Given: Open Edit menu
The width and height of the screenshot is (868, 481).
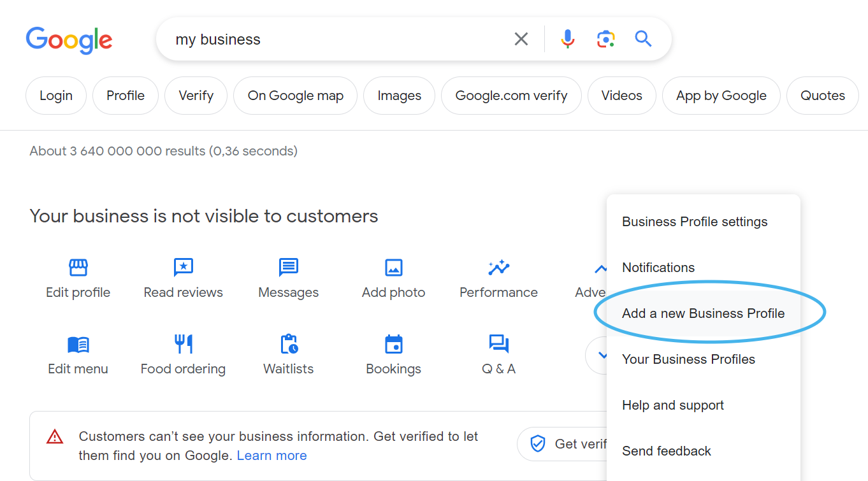Looking at the screenshot, I should [x=78, y=355].
